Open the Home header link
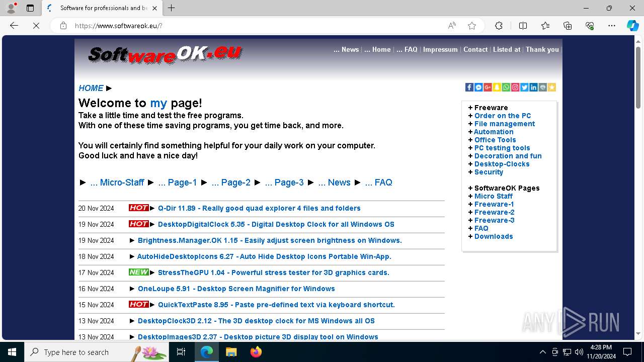The image size is (644, 362). click(x=377, y=49)
